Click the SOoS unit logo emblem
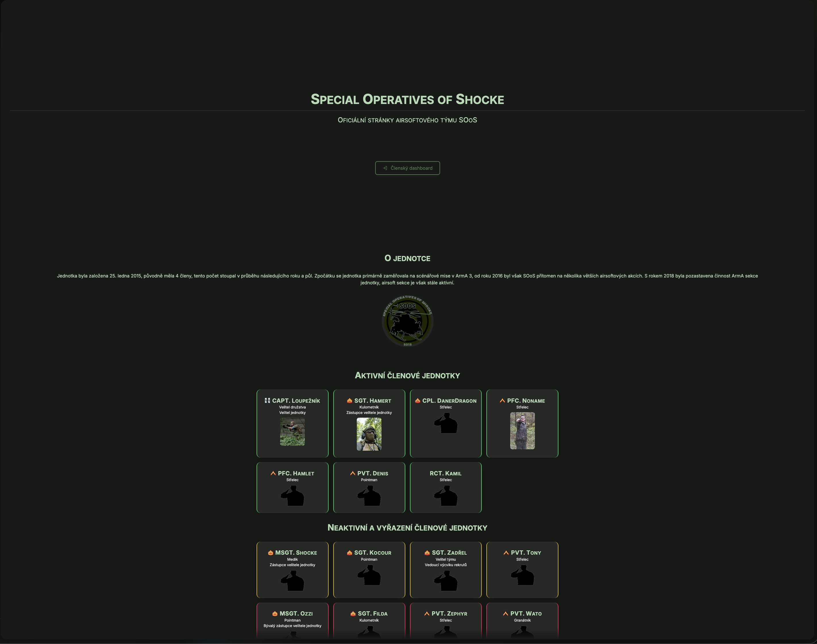Screen dimensions: 817x644 408,321
